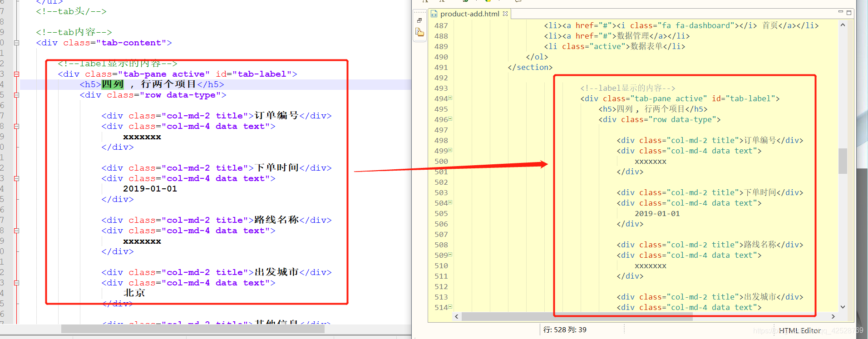
Task: Click the product-add.html file icon on tab
Action: pos(434,14)
